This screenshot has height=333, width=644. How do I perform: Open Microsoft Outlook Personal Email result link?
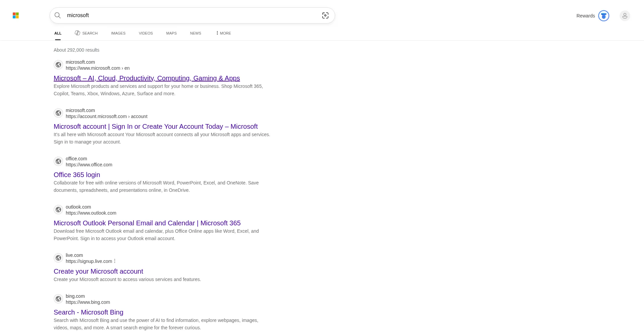[x=147, y=223]
